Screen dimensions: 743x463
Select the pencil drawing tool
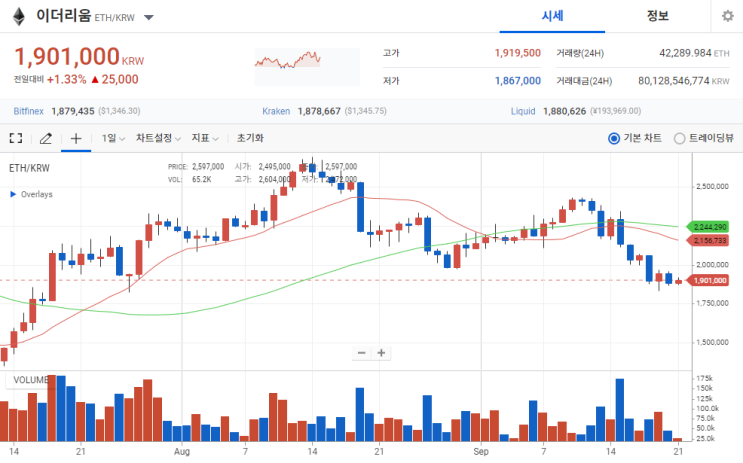(x=45, y=138)
